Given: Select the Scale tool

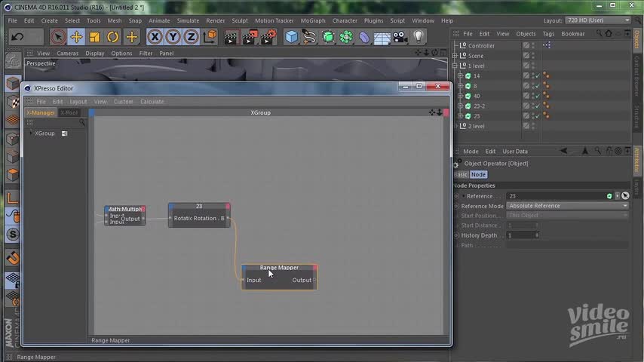Looking at the screenshot, I should (x=94, y=37).
